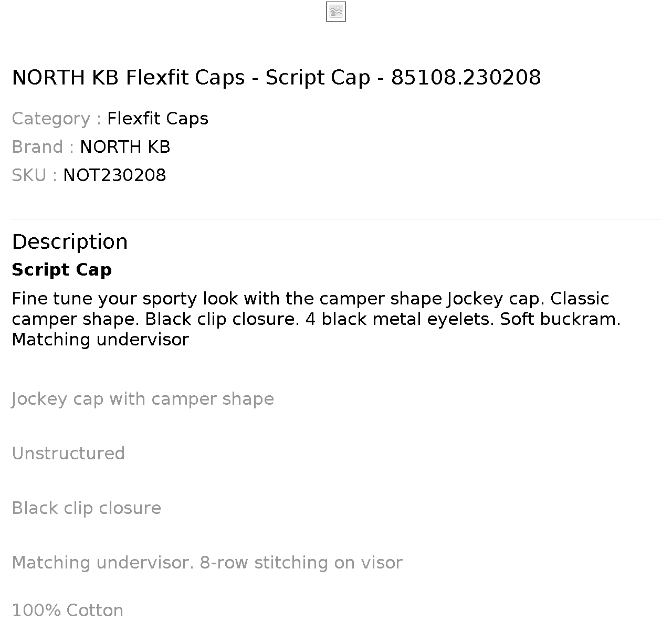This screenshot has height=632, width=672.
Task: Click the Soft buckram text in description
Action: [560, 319]
